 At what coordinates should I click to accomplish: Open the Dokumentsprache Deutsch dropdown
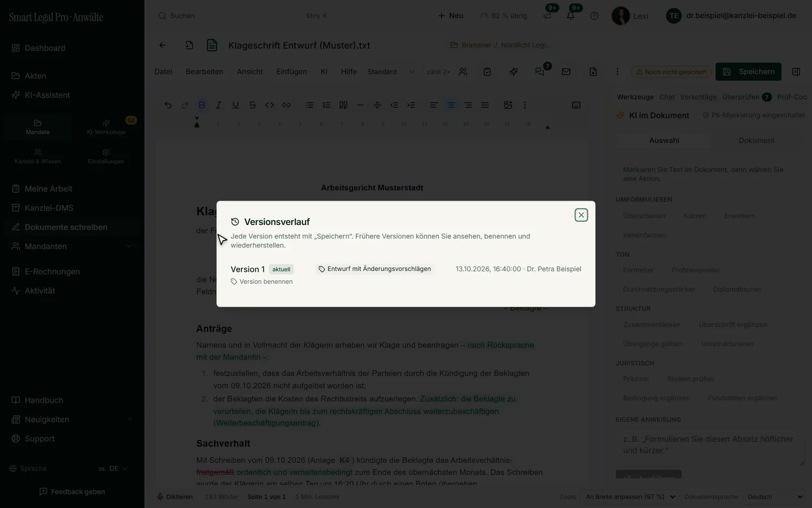point(774,497)
